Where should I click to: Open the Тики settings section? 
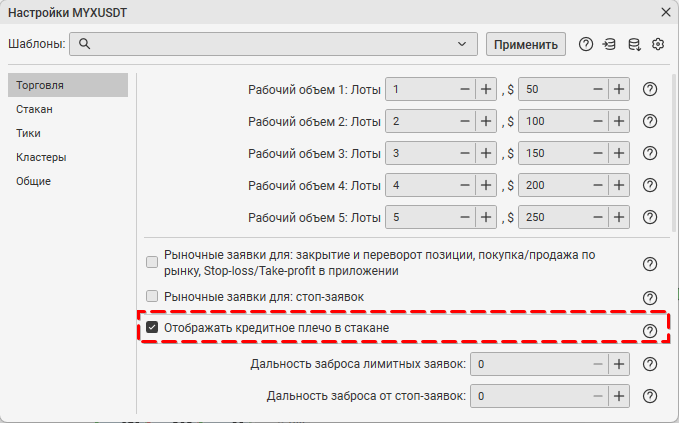pyautogui.click(x=68, y=133)
